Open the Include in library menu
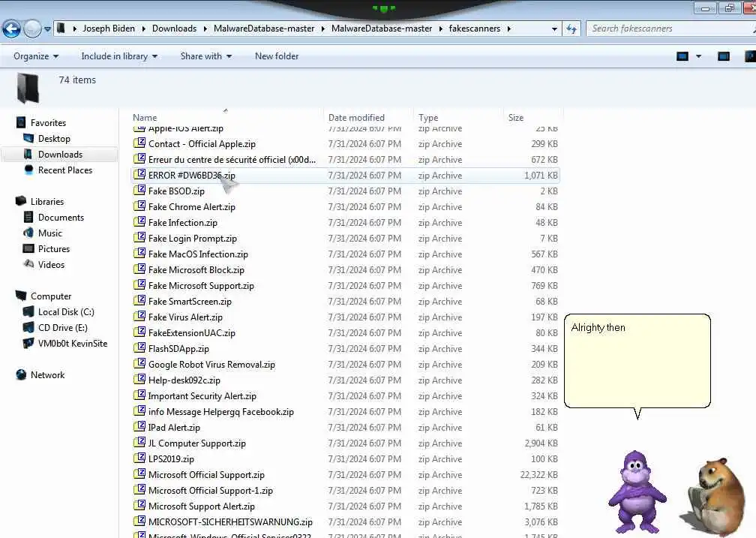 pyautogui.click(x=119, y=56)
